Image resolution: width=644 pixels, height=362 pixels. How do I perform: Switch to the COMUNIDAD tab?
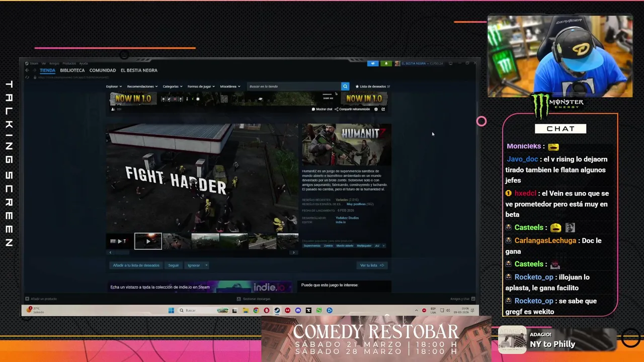(103, 70)
